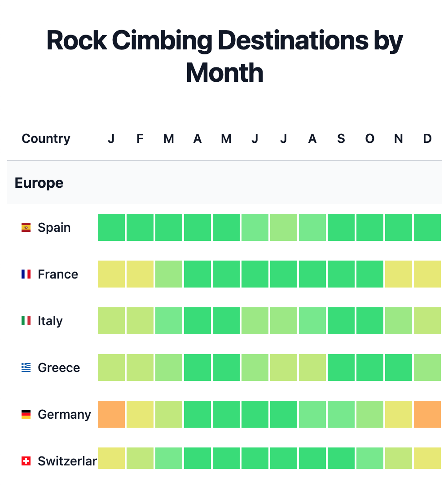
Task: Click Switzerland's yellow December cell
Action: 427,458
